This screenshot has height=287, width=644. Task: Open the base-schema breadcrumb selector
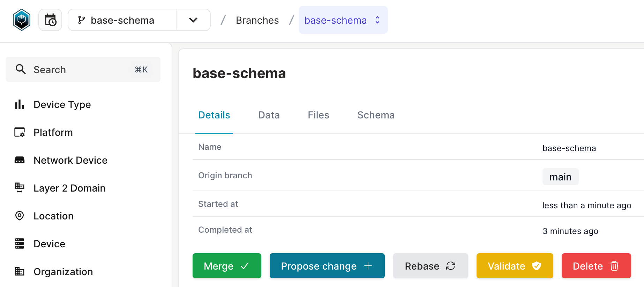click(343, 20)
